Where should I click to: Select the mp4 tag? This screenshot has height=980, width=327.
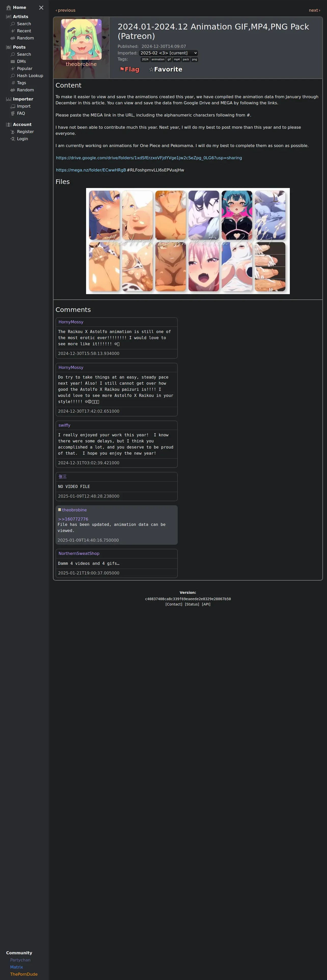[177, 59]
